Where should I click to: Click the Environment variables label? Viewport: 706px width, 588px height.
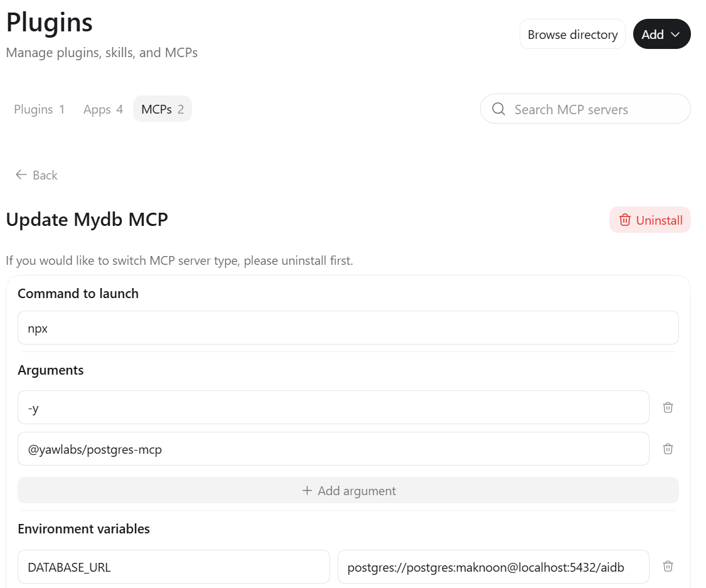pyautogui.click(x=83, y=529)
